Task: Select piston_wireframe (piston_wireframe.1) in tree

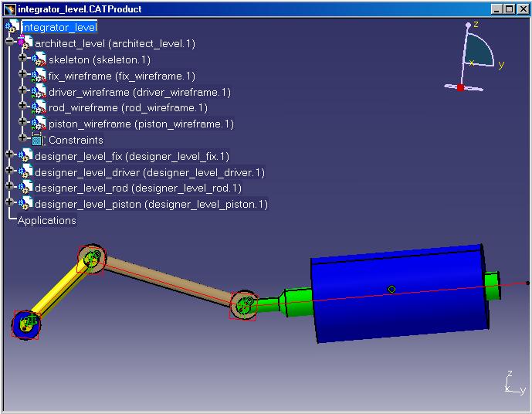Action: click(x=141, y=124)
